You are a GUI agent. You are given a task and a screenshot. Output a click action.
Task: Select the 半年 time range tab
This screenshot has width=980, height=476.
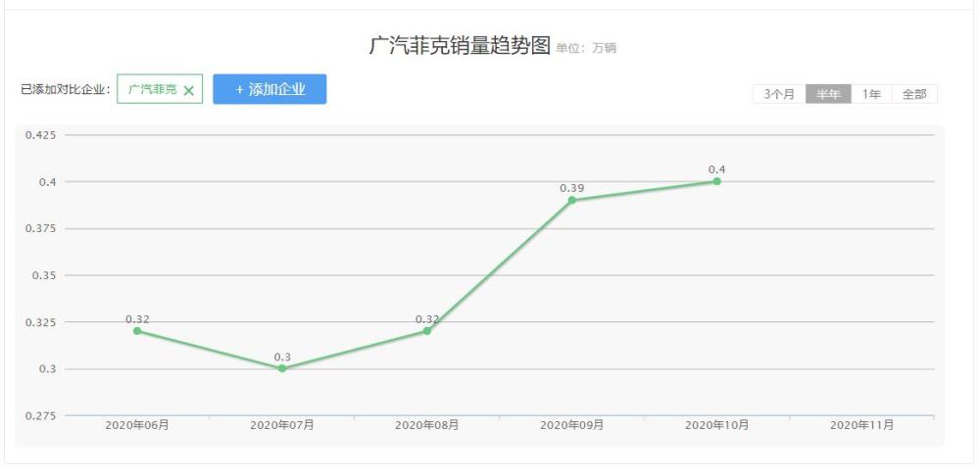[828, 94]
